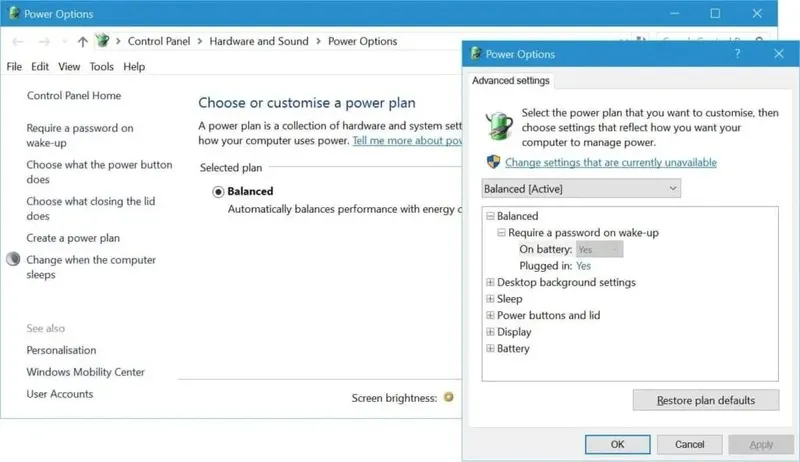Click Change settings that are currently unavailable link
Viewport: 800px width, 462px height.
click(x=610, y=162)
